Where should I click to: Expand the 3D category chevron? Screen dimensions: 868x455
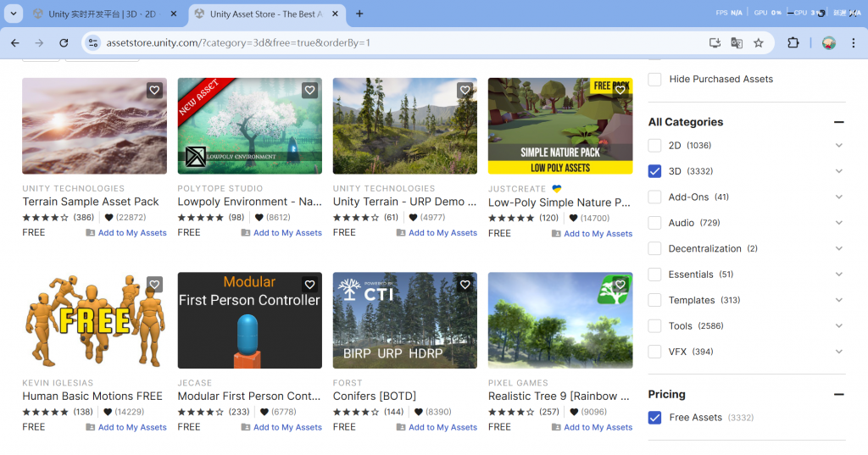(838, 171)
